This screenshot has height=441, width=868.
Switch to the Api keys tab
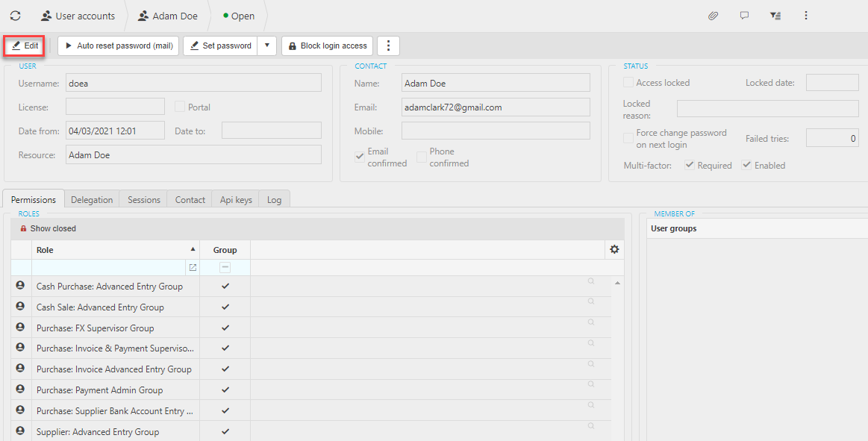(236, 200)
